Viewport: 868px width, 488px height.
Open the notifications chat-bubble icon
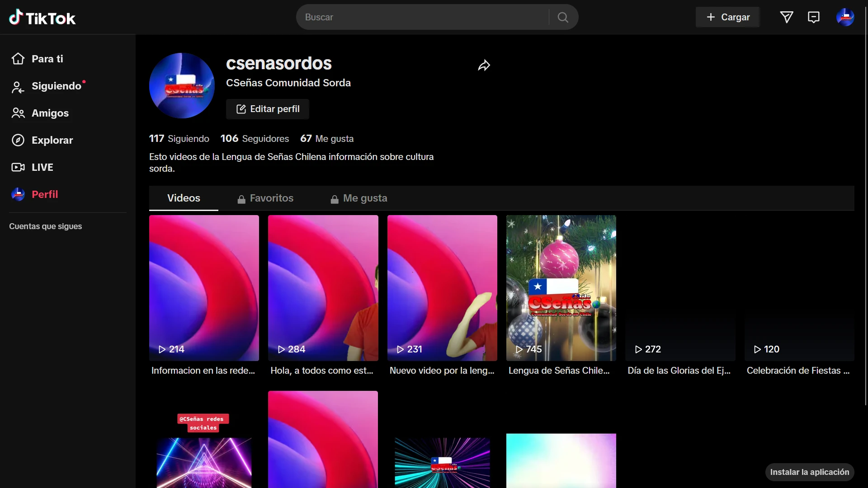[x=814, y=17]
